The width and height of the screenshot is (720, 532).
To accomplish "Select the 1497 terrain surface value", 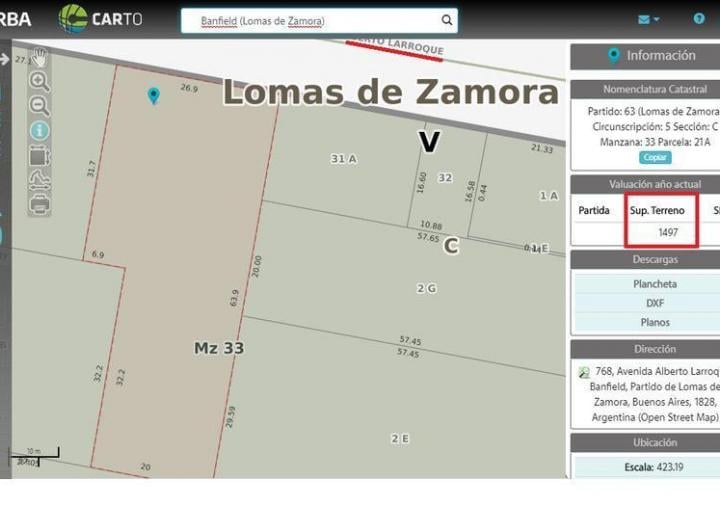I will [x=668, y=232].
